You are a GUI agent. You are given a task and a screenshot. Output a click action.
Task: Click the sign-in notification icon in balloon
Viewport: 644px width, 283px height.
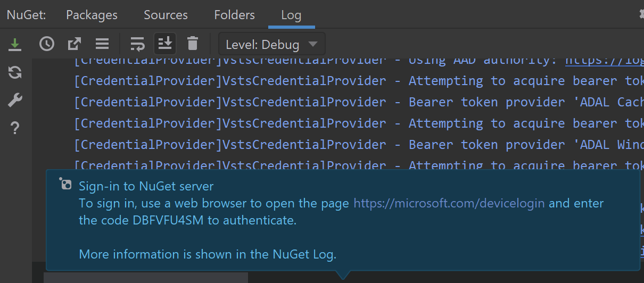click(65, 184)
